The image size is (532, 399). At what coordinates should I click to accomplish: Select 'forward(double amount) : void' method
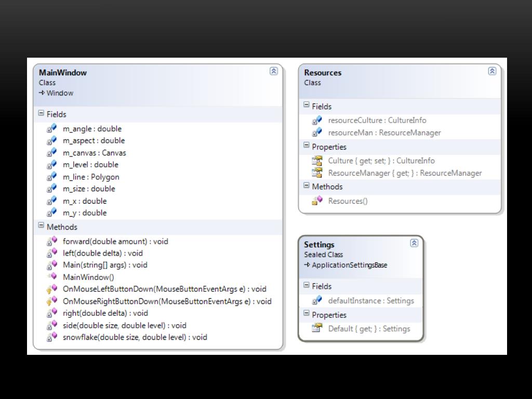(115, 242)
